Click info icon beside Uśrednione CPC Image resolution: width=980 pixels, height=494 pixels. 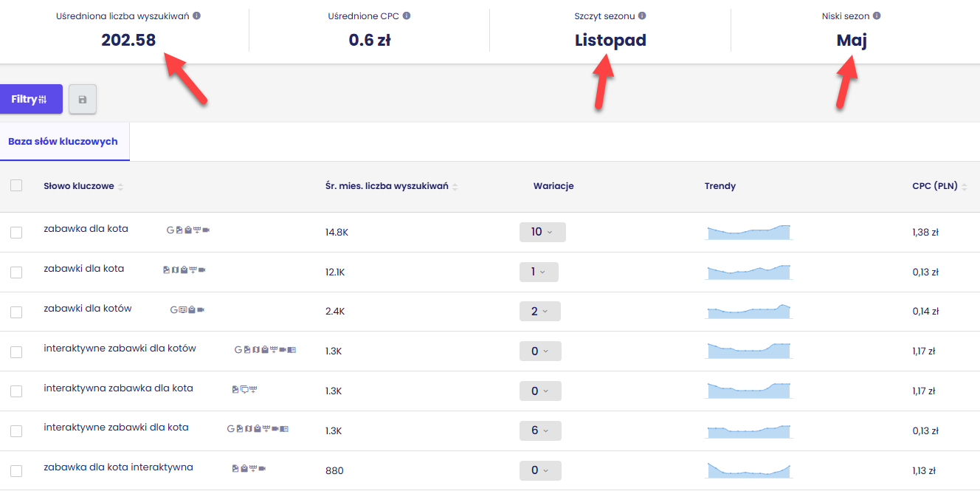[x=407, y=16]
